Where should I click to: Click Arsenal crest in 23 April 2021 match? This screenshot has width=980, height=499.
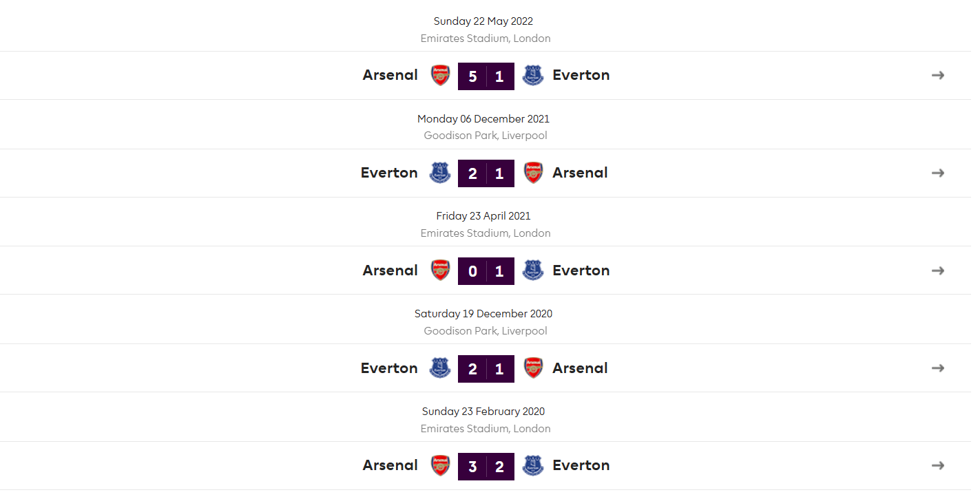click(440, 270)
